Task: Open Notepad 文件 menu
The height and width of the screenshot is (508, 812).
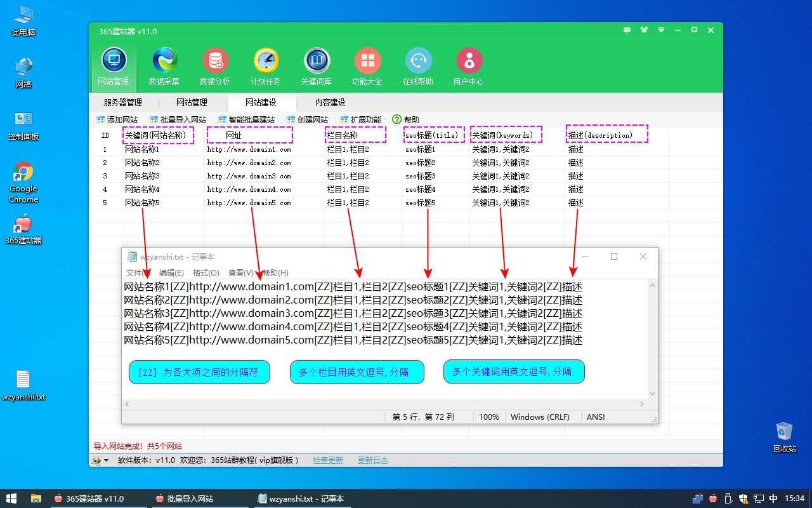Action: [138, 272]
